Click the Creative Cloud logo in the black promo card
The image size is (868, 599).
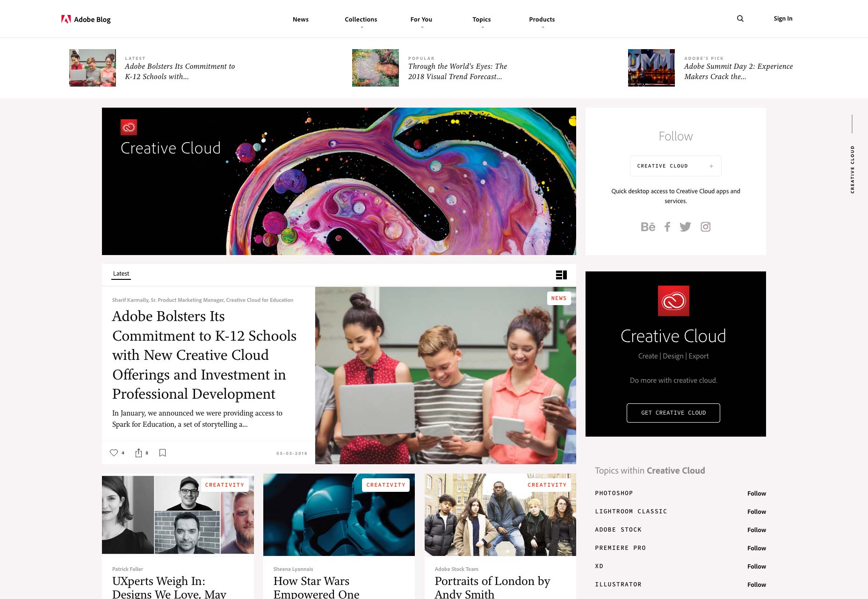tap(673, 301)
